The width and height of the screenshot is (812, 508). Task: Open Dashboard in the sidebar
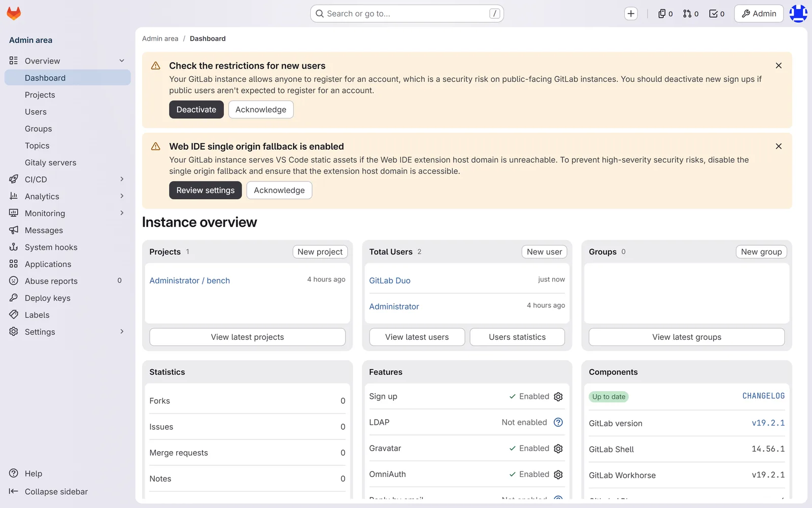[67, 78]
